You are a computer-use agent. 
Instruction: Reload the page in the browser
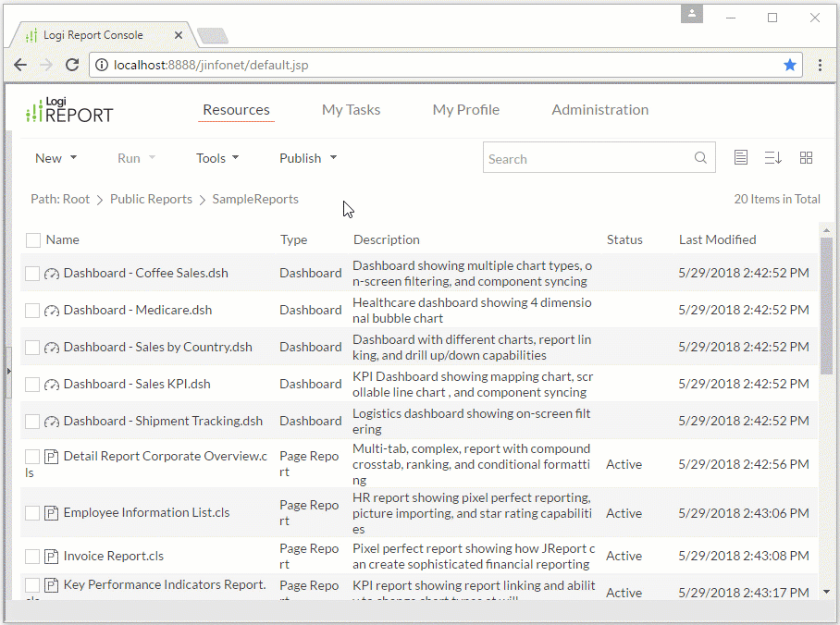72,65
